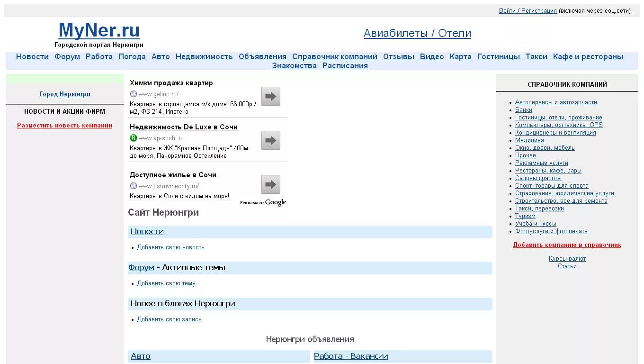
Task: Click the arrow icon on Недвижимость De Luxe ad
Action: pyautogui.click(x=270, y=140)
